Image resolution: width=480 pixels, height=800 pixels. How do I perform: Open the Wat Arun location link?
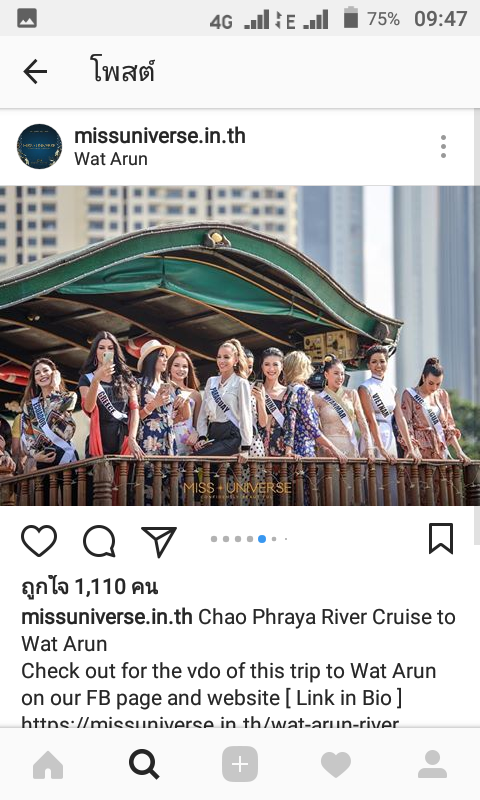111,159
